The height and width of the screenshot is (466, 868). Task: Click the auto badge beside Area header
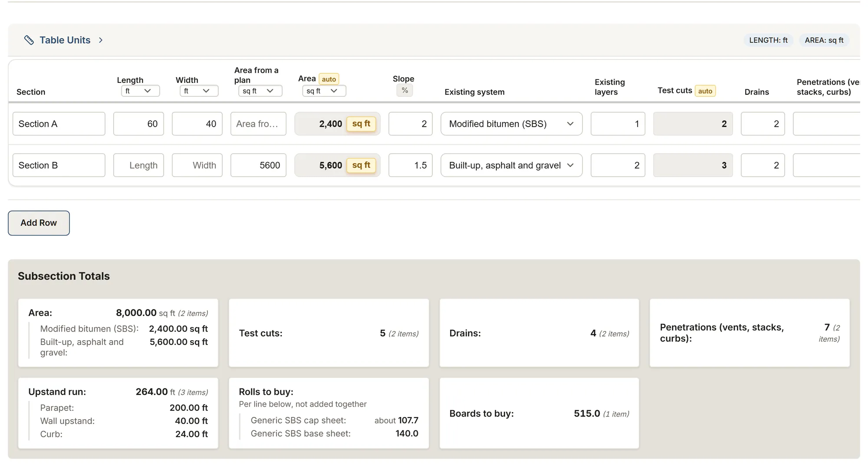tap(329, 79)
